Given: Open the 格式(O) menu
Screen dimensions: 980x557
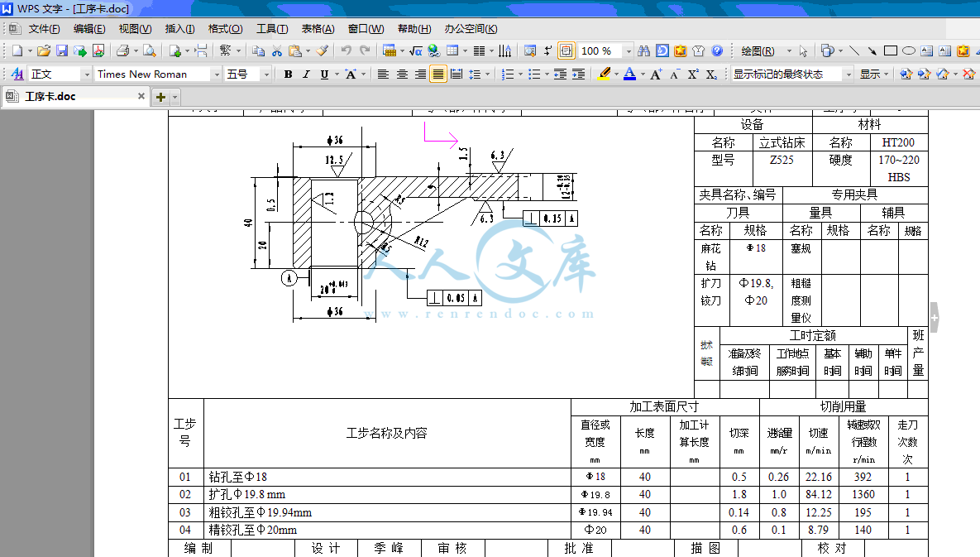Looking at the screenshot, I should (225, 29).
